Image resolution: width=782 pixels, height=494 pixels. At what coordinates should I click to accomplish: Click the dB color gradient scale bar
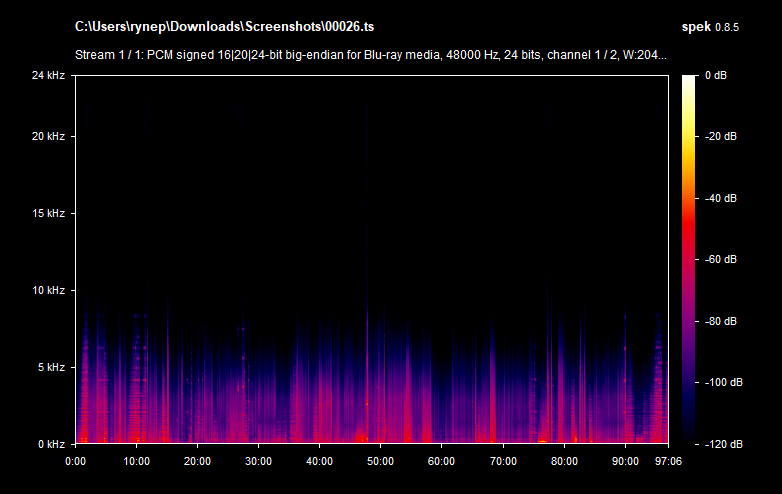coord(690,259)
